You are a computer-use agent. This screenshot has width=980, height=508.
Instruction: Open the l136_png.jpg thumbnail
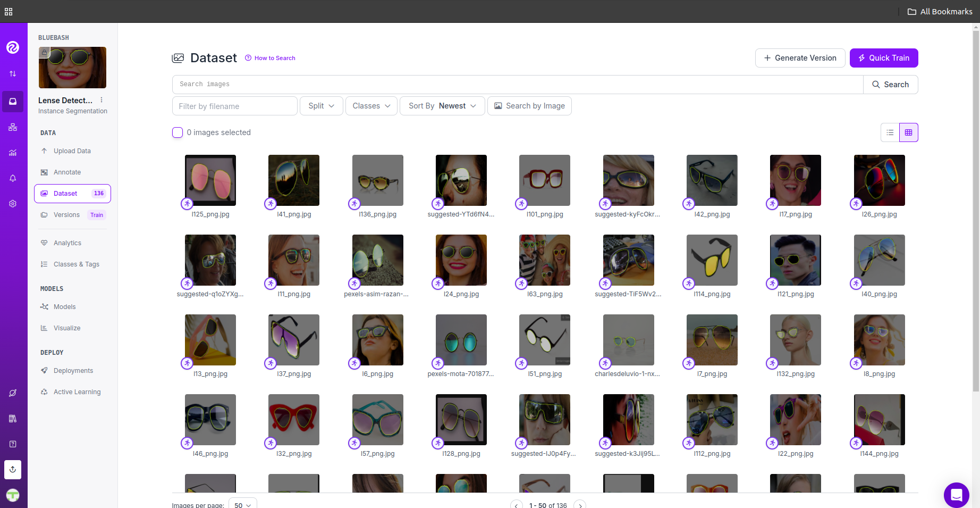pos(378,180)
